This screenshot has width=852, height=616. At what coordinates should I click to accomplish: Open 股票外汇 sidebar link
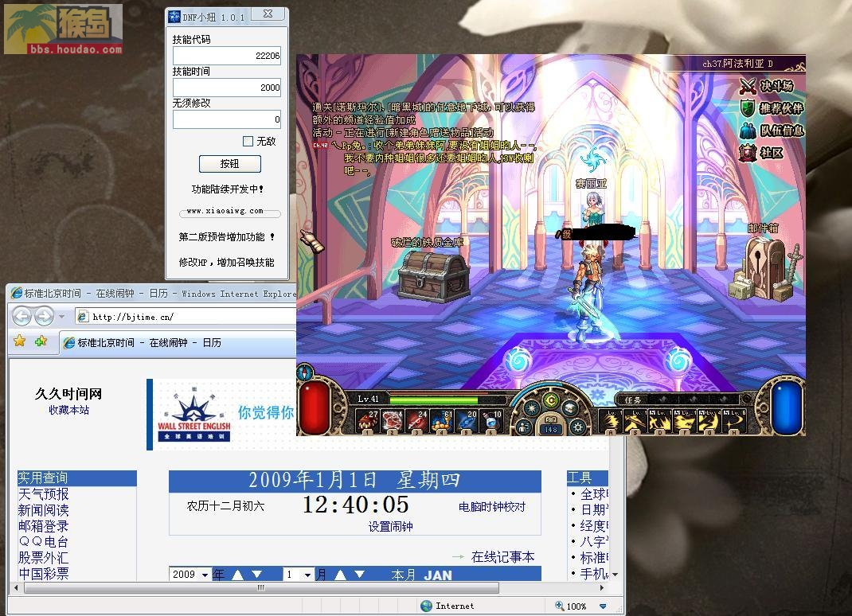(x=44, y=557)
